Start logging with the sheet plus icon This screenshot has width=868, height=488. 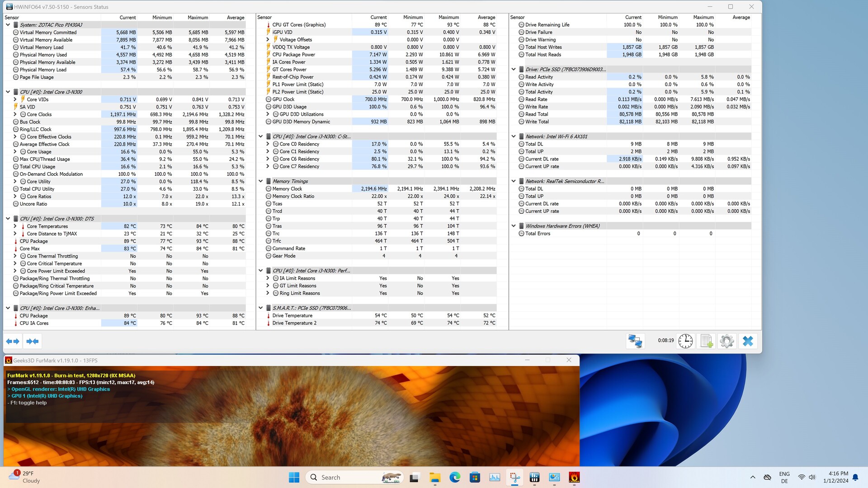(x=706, y=341)
